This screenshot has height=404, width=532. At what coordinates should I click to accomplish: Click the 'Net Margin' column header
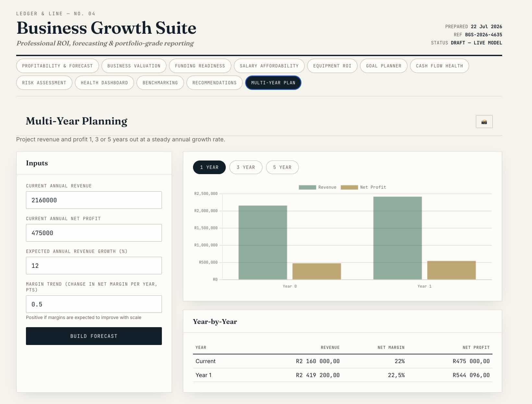pyautogui.click(x=391, y=348)
